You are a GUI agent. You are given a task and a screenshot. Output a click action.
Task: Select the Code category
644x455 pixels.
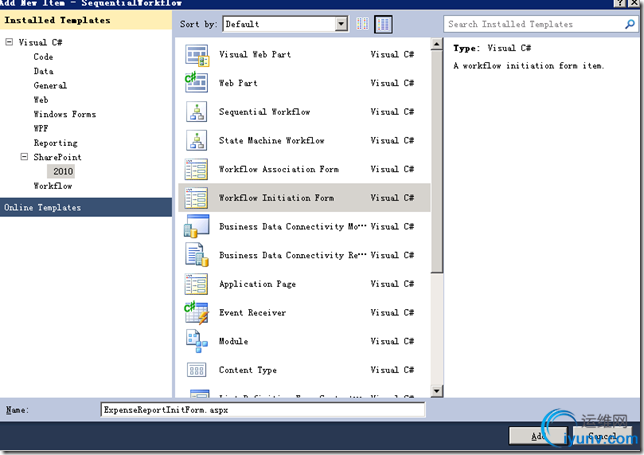pos(43,57)
